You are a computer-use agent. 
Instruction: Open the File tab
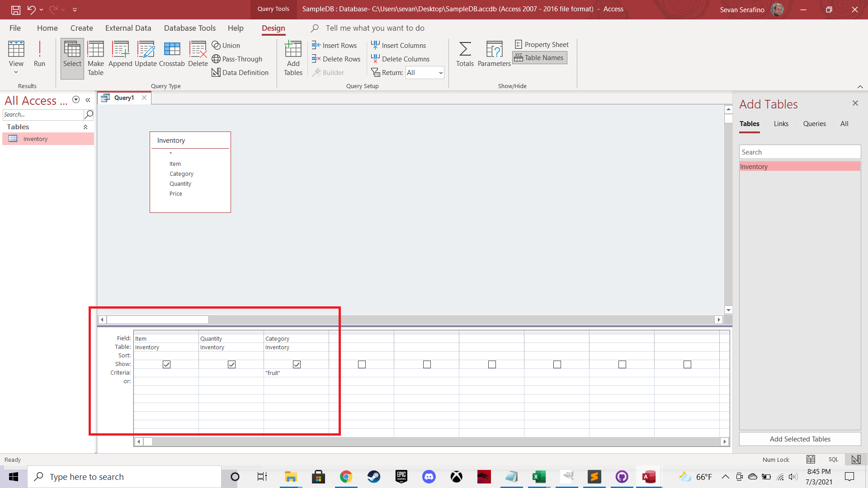(15, 28)
